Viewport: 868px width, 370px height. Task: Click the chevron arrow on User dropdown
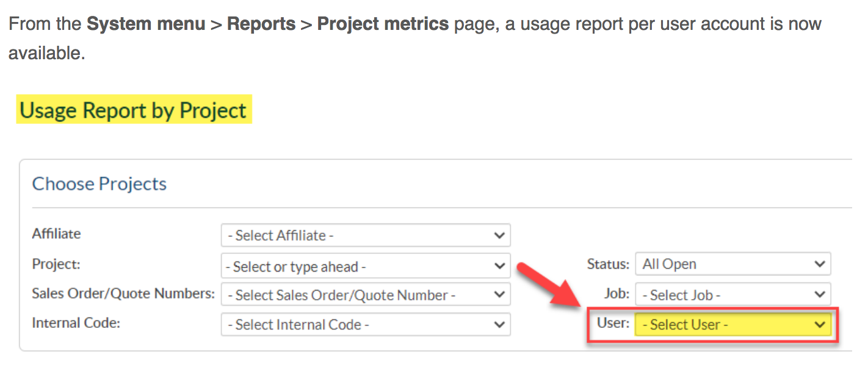pos(820,324)
